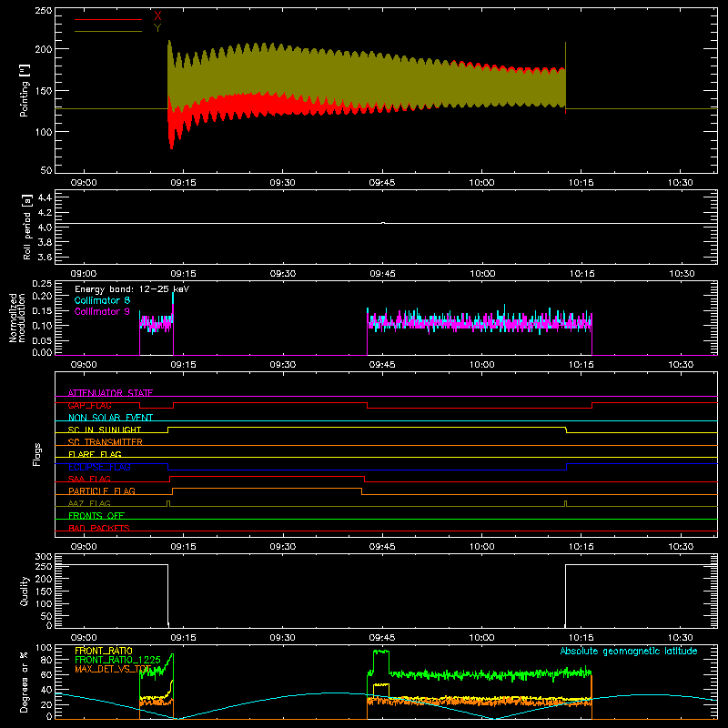Click the "ATTENUATOR_STATE" flag label
The height and width of the screenshot is (728, 728).
(110, 393)
